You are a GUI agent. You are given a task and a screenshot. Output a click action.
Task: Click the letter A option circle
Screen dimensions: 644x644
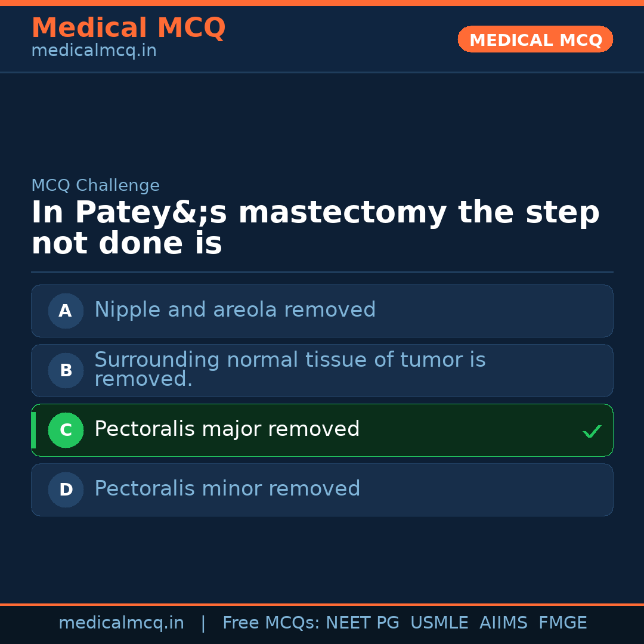pos(66,311)
